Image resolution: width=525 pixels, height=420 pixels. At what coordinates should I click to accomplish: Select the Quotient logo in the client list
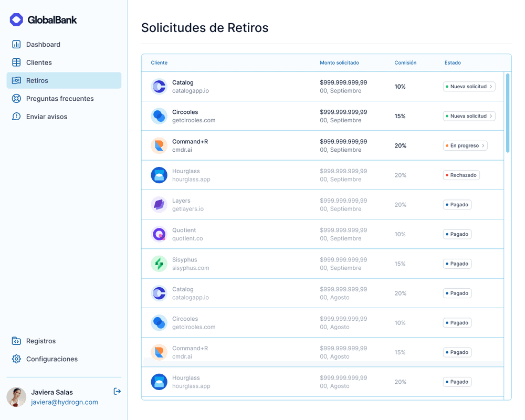click(159, 234)
